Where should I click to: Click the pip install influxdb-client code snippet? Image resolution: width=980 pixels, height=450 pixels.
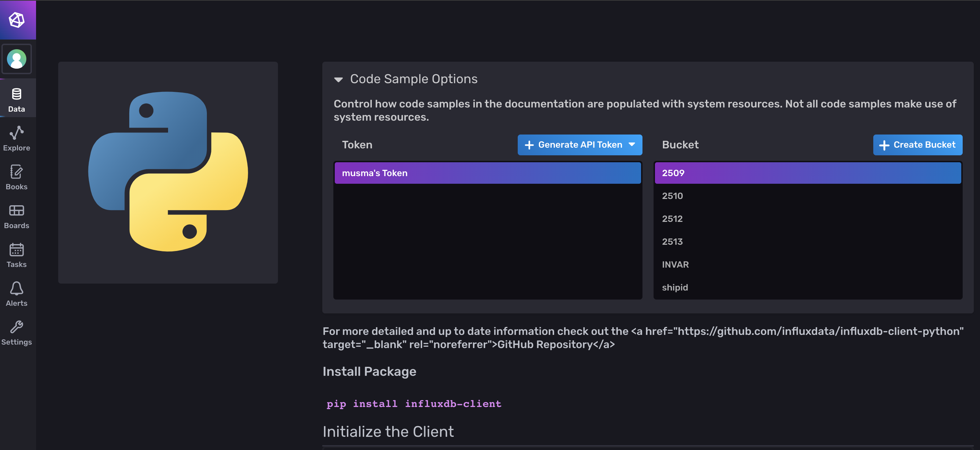[x=414, y=404]
